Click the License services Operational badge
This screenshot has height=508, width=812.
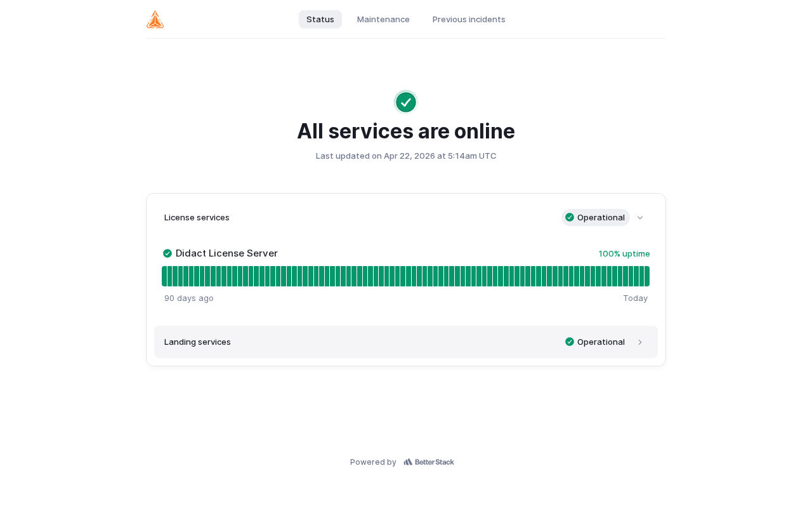pos(596,217)
